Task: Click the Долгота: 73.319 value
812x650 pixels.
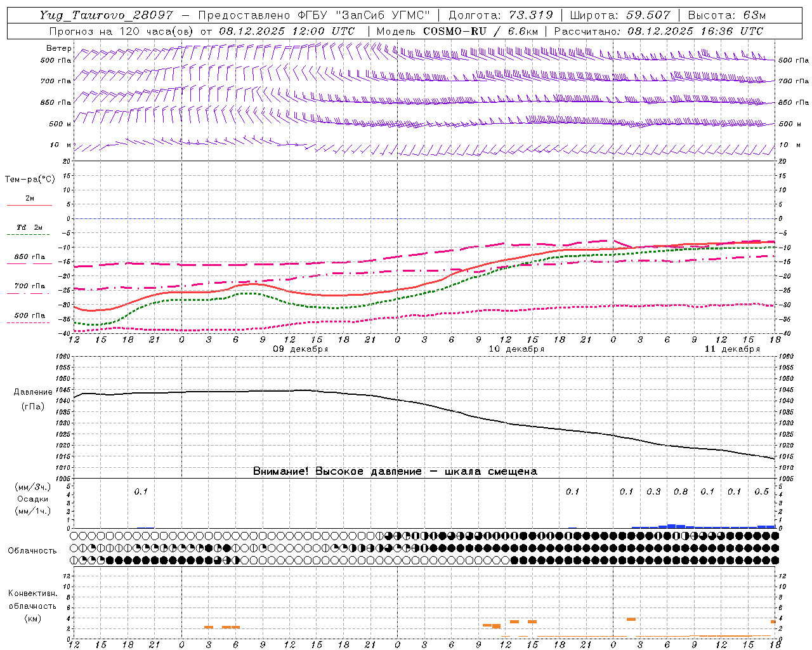Action: (x=500, y=15)
